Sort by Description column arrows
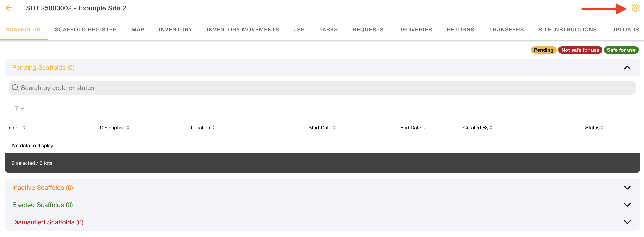 [x=128, y=128]
